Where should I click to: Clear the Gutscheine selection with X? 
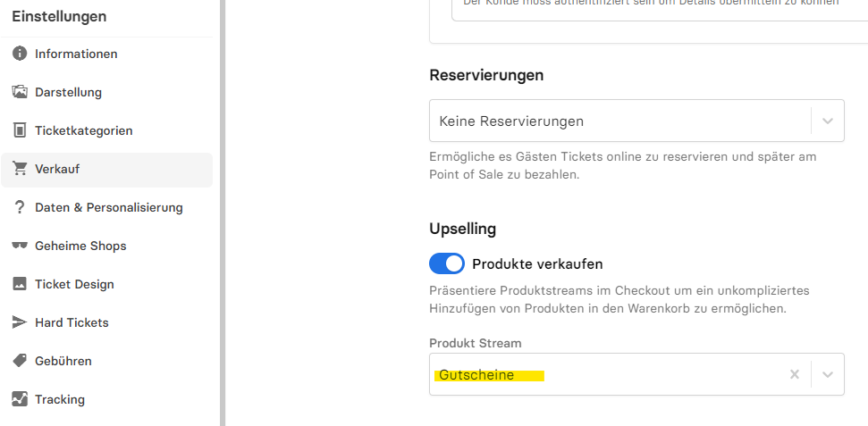coord(795,374)
